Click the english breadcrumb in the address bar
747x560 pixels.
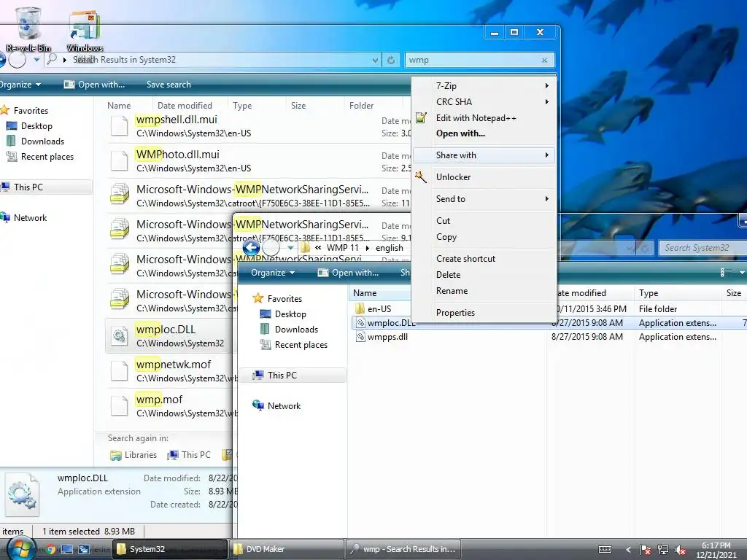[390, 248]
